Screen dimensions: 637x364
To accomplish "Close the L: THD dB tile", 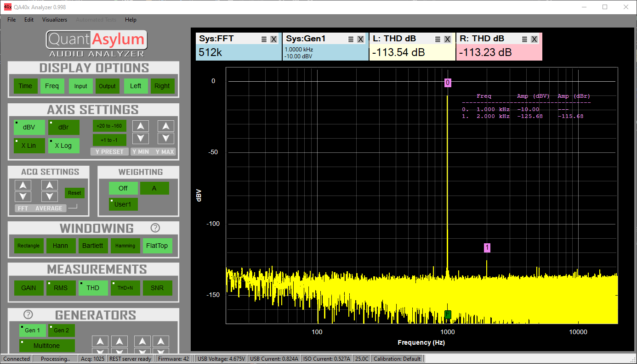I will (447, 39).
